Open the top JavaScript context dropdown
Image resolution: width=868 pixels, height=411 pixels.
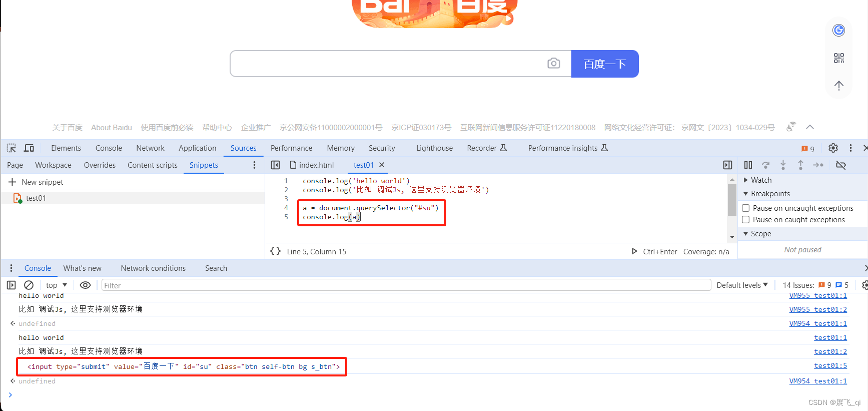point(56,285)
